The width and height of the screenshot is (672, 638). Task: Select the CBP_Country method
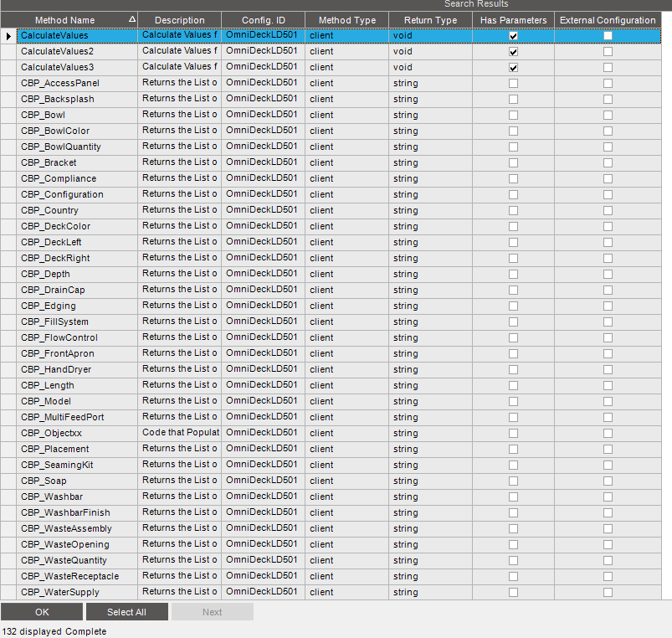pyautogui.click(x=49, y=210)
